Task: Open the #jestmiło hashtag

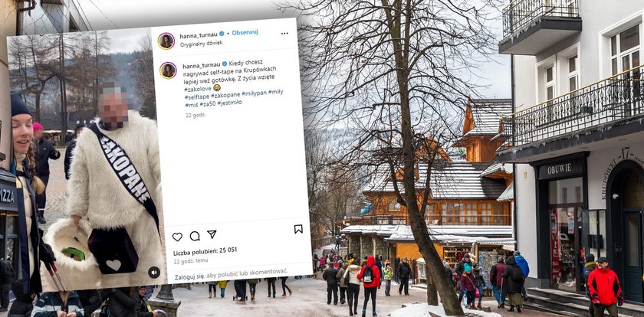Action: tap(229, 102)
